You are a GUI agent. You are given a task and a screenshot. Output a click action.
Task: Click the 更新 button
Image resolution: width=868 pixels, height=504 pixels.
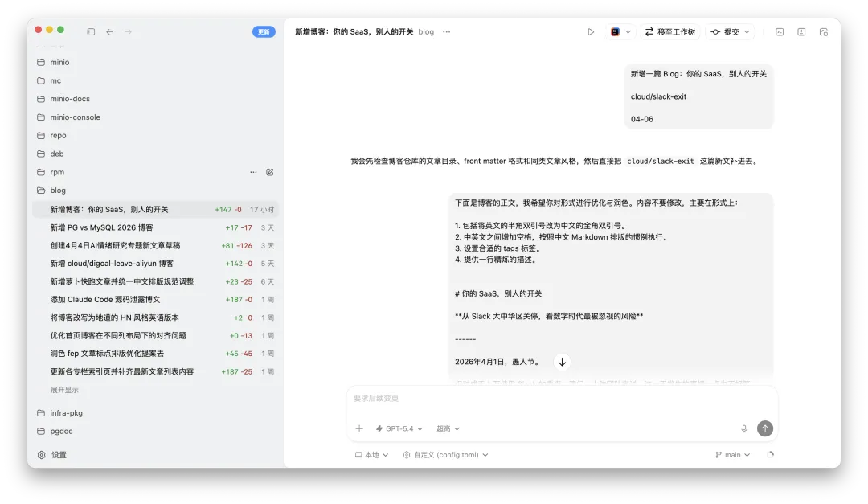click(x=264, y=31)
